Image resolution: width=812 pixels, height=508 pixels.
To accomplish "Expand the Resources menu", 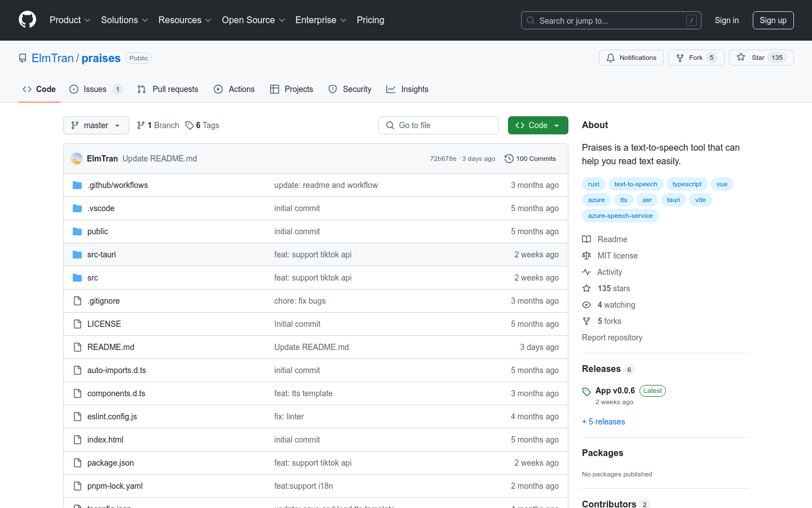I will (x=184, y=20).
